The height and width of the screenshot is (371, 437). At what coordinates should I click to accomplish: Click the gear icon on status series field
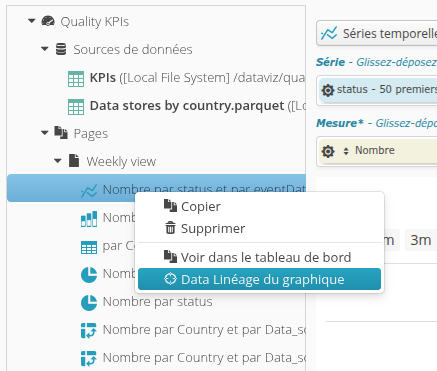click(x=328, y=90)
